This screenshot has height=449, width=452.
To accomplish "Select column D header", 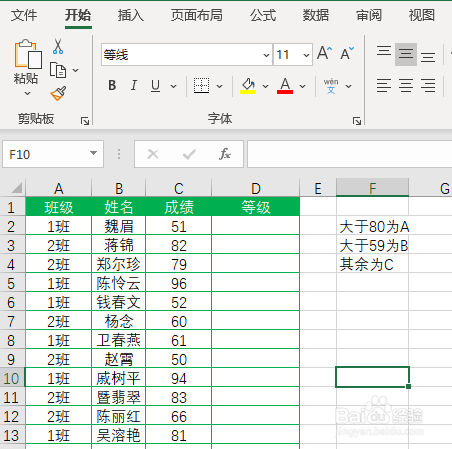I will click(x=256, y=188).
